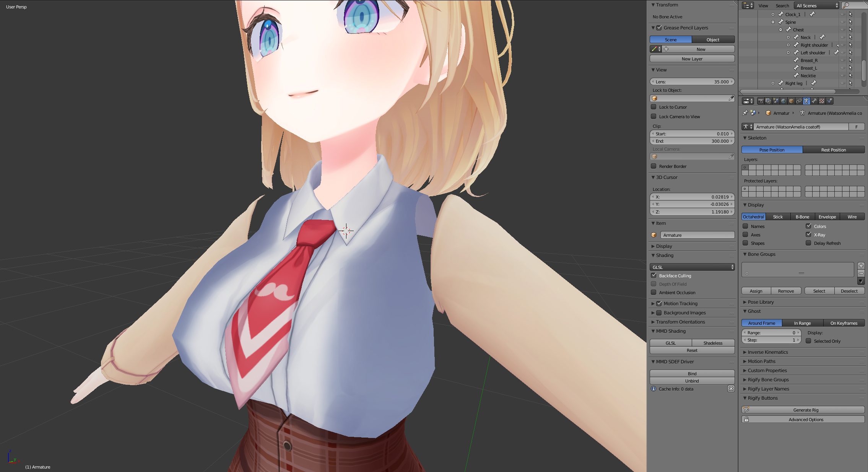Image resolution: width=868 pixels, height=472 pixels.
Task: Add a new bone group with plus
Action: pos(861,266)
